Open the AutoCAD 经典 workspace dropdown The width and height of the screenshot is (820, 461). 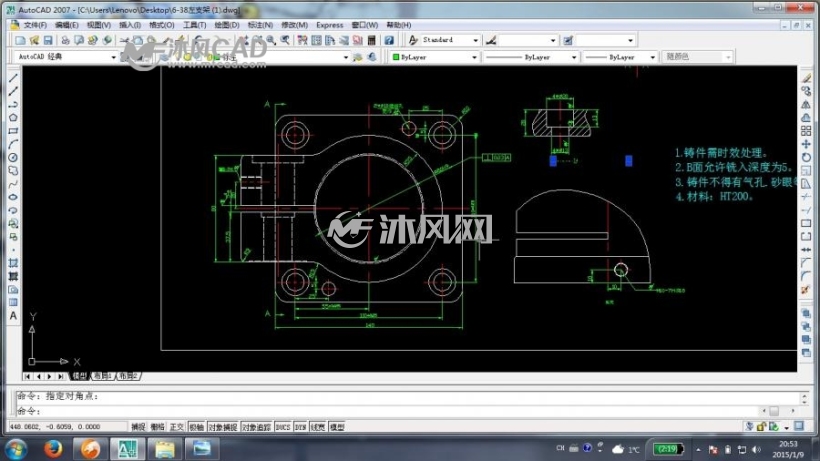click(x=113, y=57)
